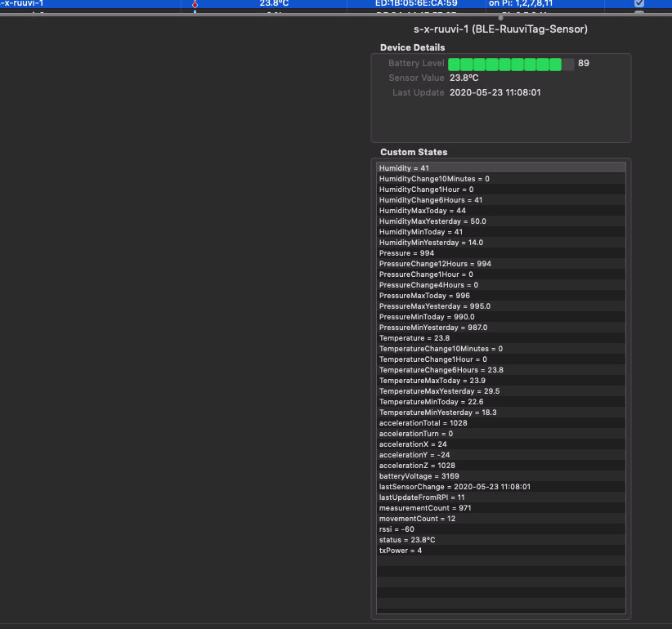
Task: Select the 'batteryVoltage = 3169' row
Action: 500,476
